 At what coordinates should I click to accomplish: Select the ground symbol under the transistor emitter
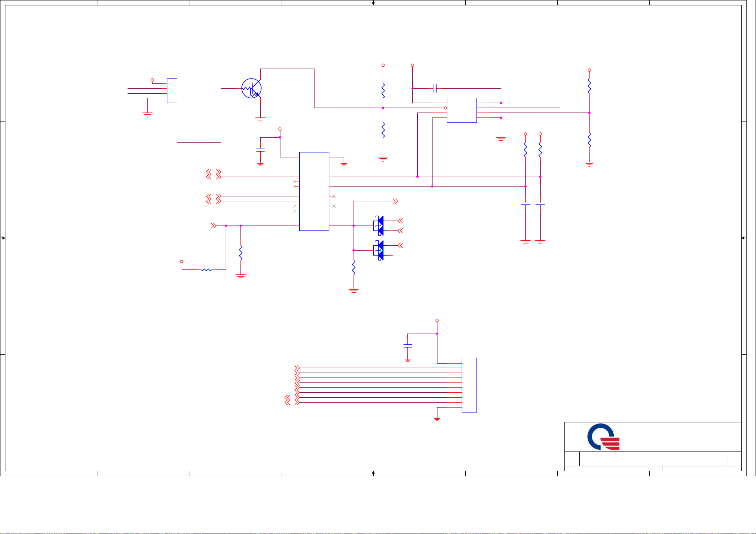[260, 120]
